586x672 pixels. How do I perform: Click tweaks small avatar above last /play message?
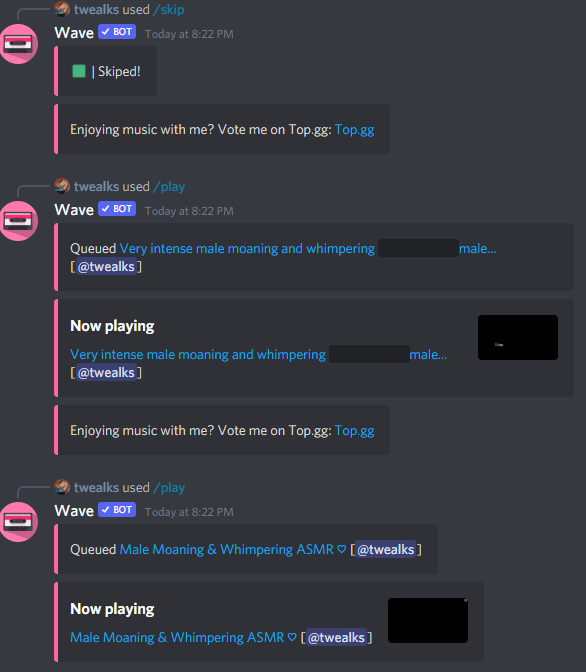(62, 487)
